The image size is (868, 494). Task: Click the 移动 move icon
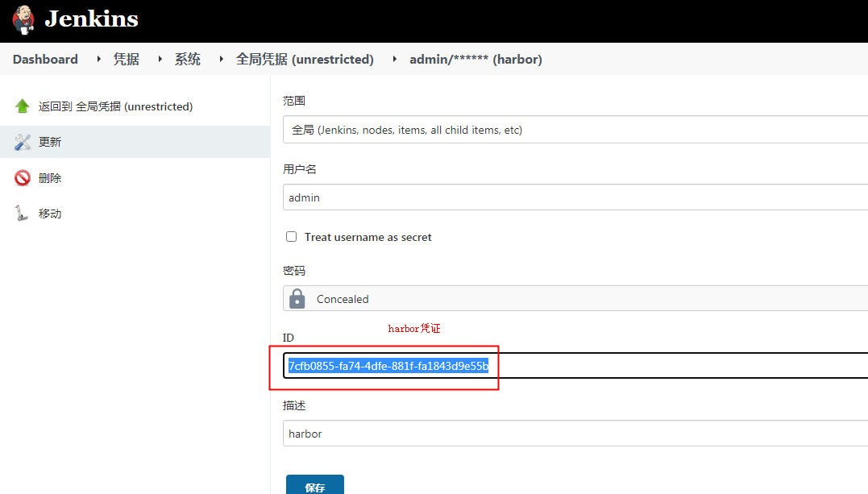22,214
